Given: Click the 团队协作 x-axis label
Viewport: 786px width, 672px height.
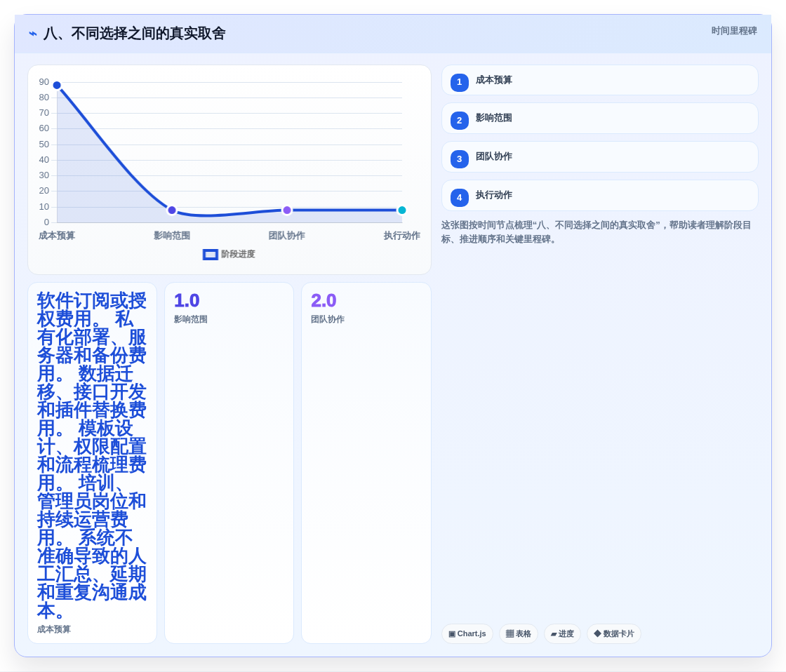Looking at the screenshot, I should 287,236.
